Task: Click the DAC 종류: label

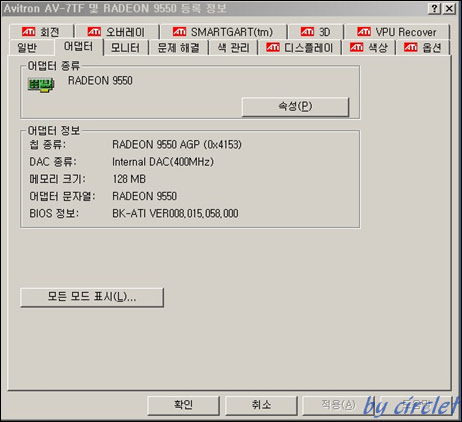Action: tap(53, 162)
